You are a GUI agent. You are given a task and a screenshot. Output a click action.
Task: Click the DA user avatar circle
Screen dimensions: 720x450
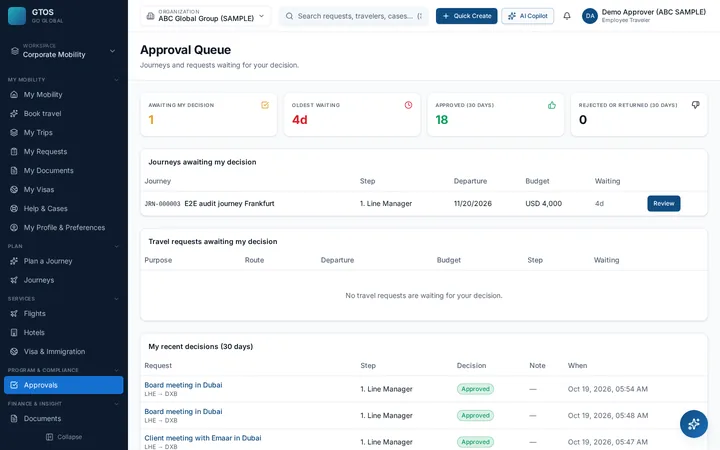(590, 16)
